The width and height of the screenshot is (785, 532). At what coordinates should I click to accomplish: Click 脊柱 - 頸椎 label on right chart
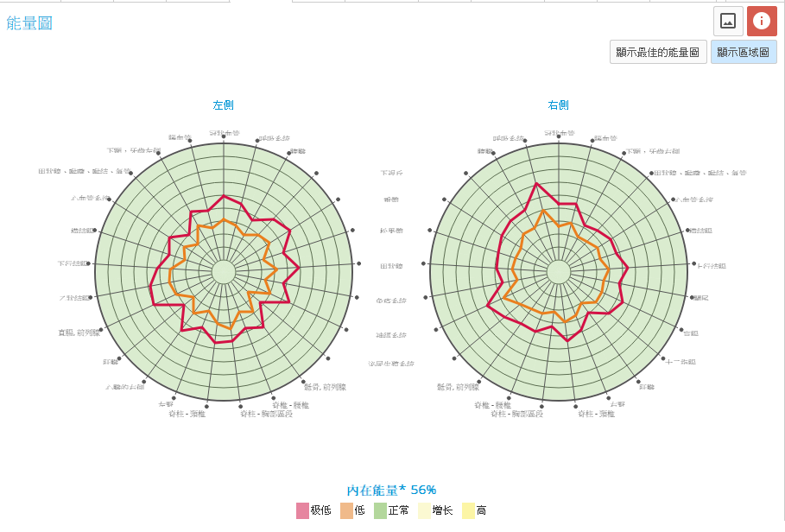pos(596,414)
